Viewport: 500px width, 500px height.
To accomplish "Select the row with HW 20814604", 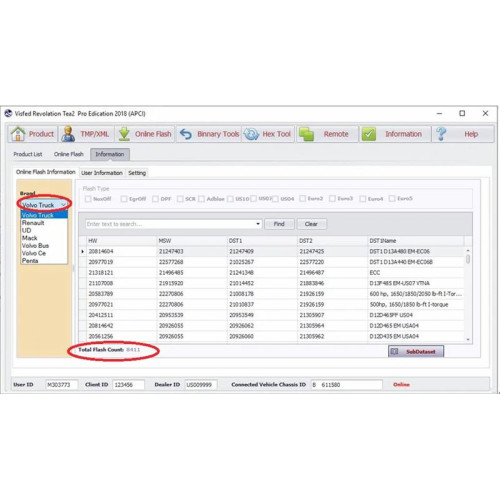I will [272, 251].
